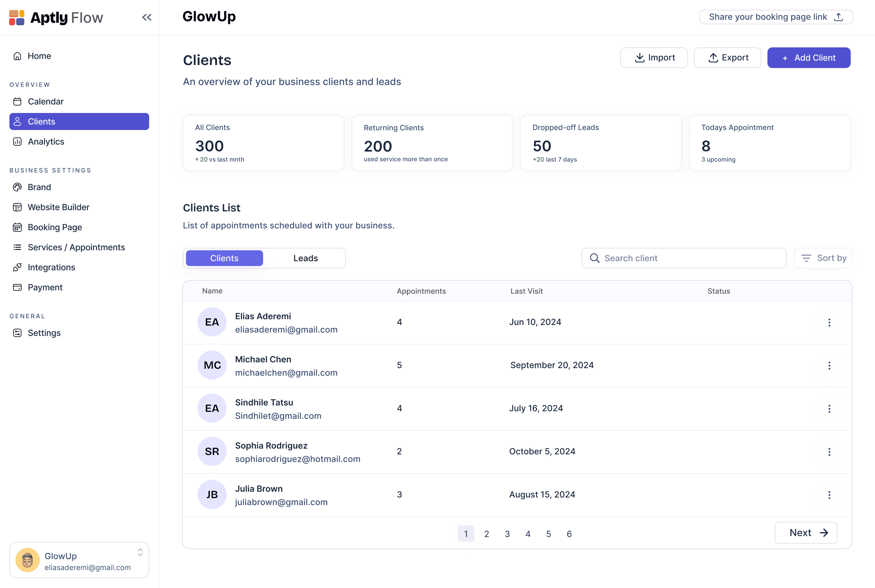Focus the Search client field
875x588 pixels.
(x=690, y=258)
